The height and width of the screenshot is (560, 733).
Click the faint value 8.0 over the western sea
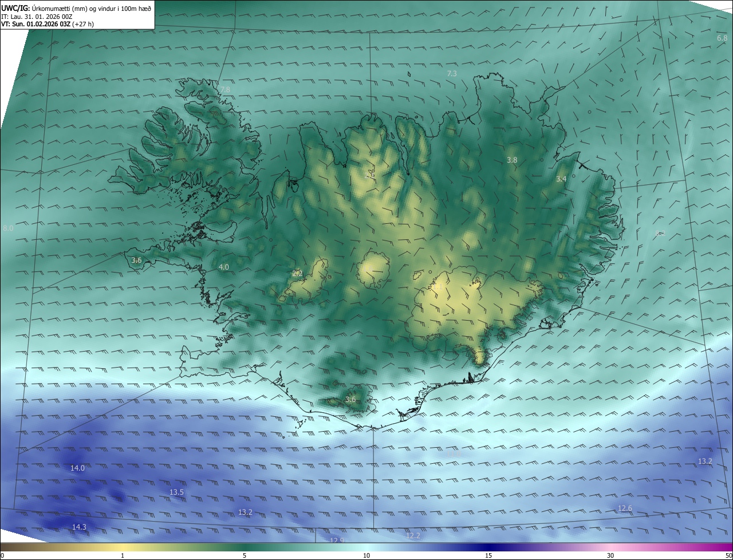[x=8, y=228]
